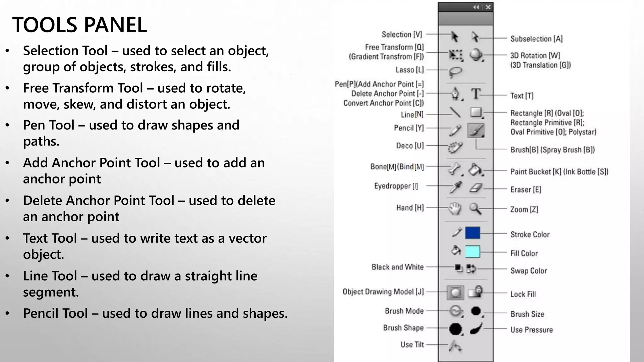
Task: Activate the Text tool
Action: [476, 94]
